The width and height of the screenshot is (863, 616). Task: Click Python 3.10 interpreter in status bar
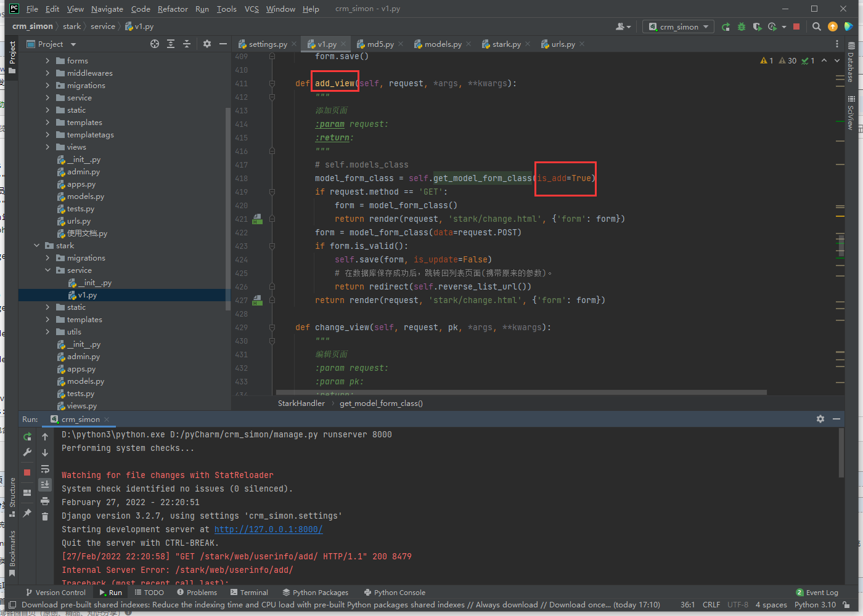click(815, 605)
